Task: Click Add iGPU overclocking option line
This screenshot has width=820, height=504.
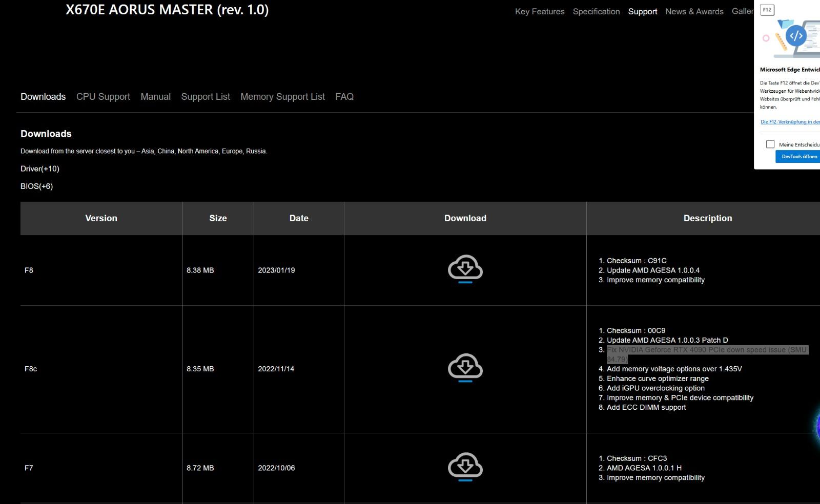Action: [x=655, y=388]
